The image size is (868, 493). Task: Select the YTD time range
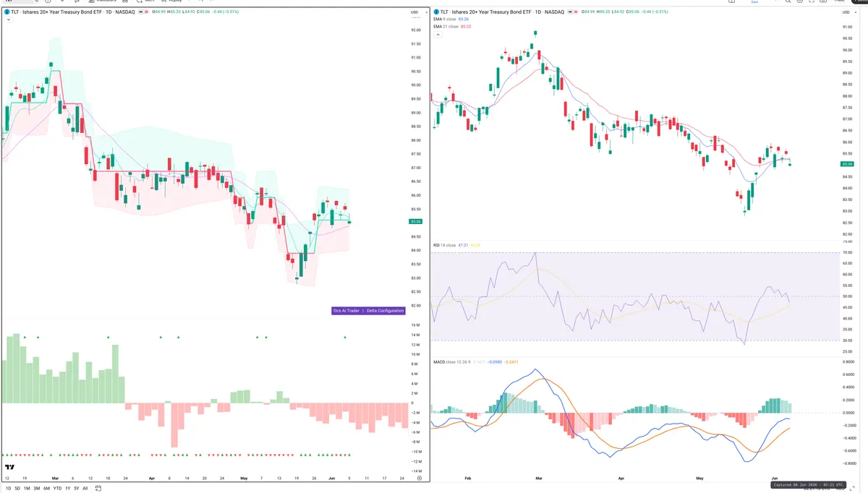pyautogui.click(x=57, y=488)
